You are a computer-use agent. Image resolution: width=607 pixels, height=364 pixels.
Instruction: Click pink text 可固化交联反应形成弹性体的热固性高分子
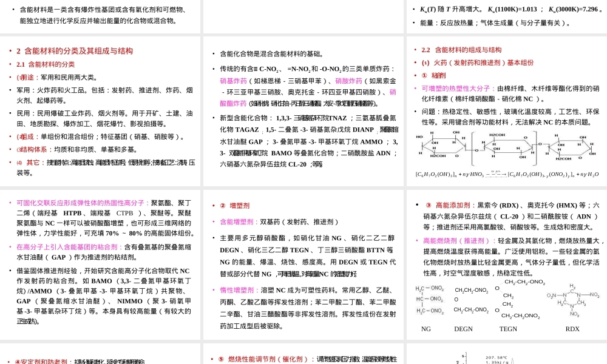[x=80, y=203]
